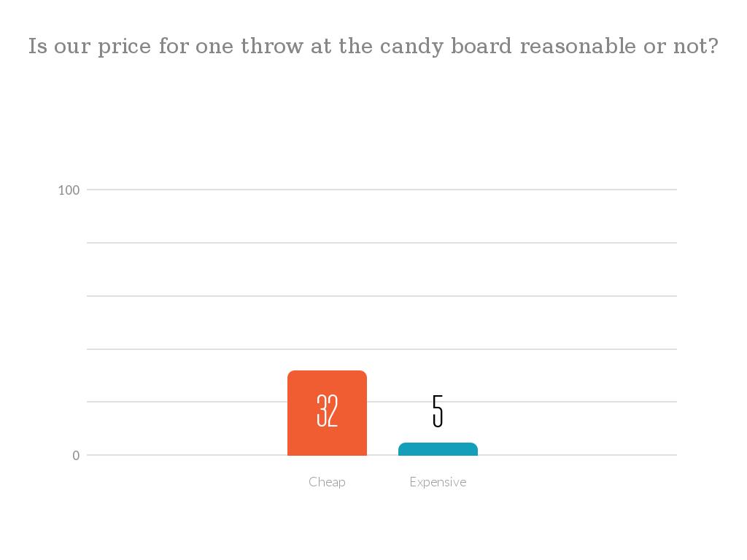
Task: Select the gridline at value 100
Action: [x=382, y=190]
